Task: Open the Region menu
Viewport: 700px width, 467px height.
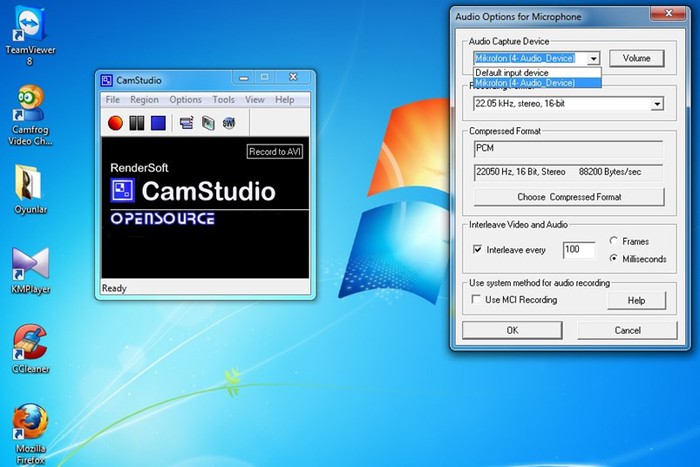Action: pyautogui.click(x=144, y=100)
